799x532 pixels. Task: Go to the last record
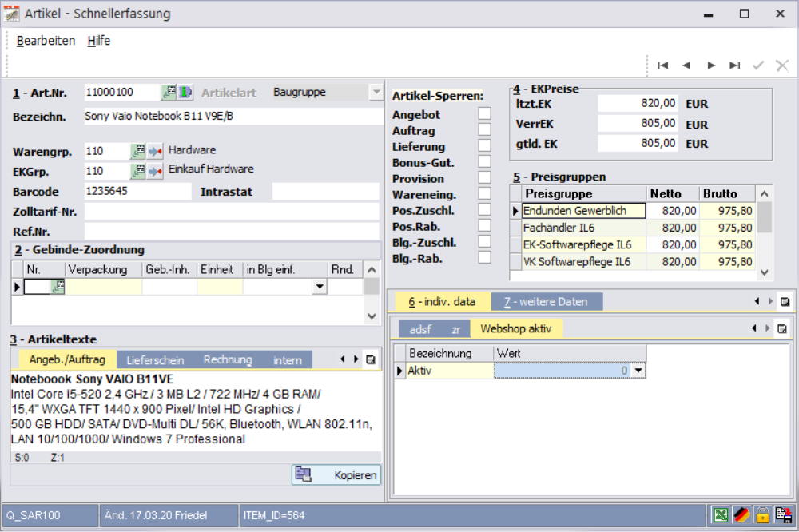pos(734,66)
